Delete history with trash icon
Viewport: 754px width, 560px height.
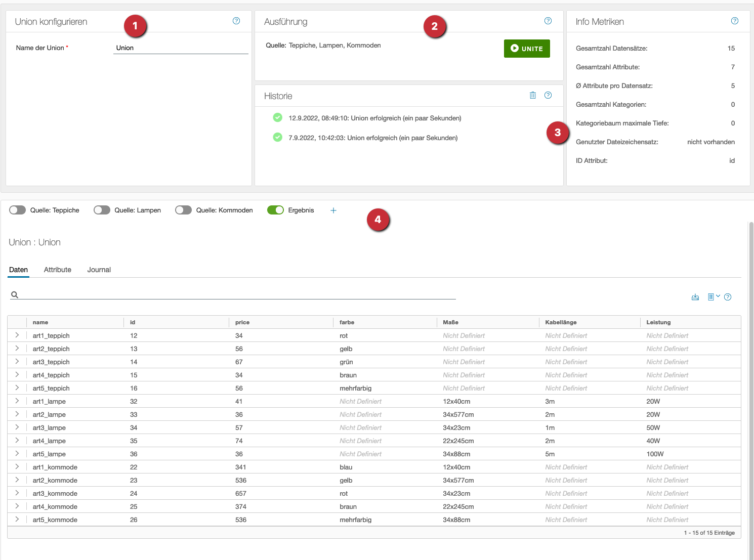(532, 95)
